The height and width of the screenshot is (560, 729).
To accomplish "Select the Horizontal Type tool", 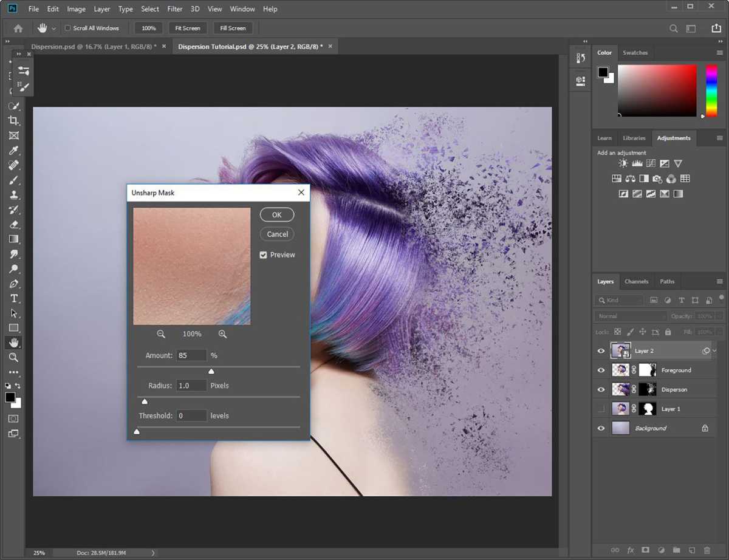I will [x=14, y=298].
